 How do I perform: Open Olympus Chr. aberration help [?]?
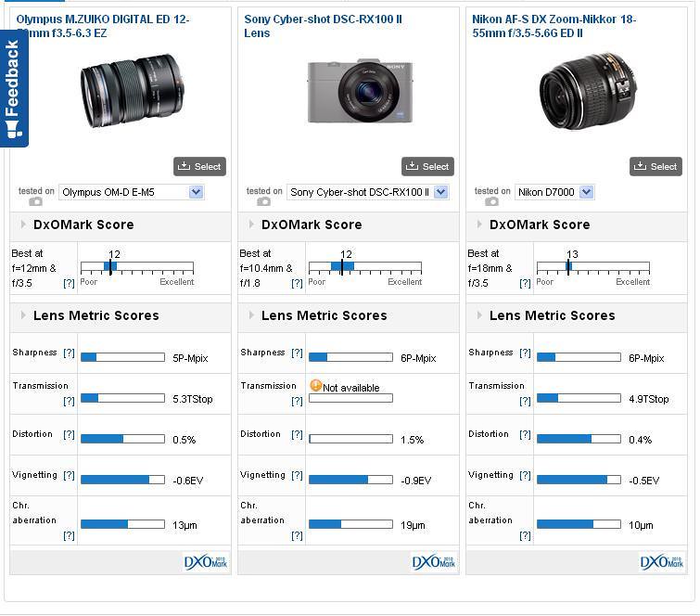tap(69, 535)
